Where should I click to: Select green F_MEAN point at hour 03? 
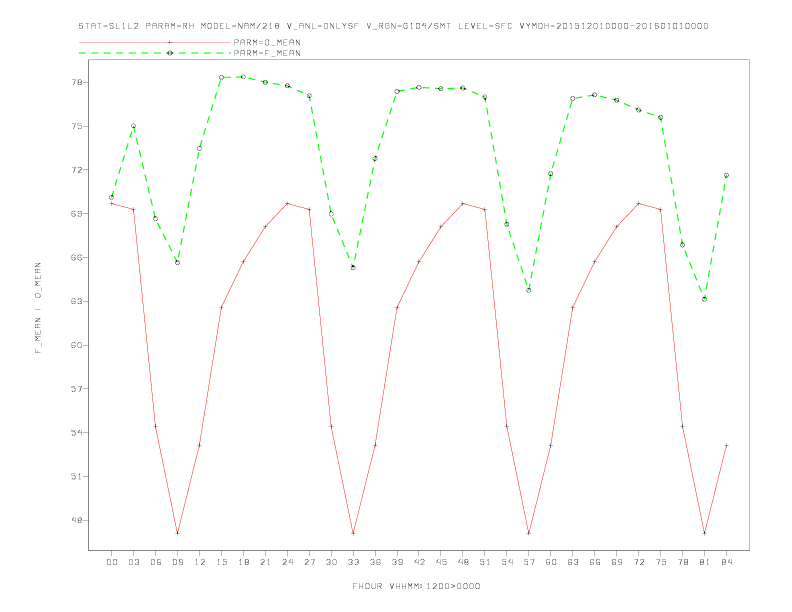tap(133, 126)
